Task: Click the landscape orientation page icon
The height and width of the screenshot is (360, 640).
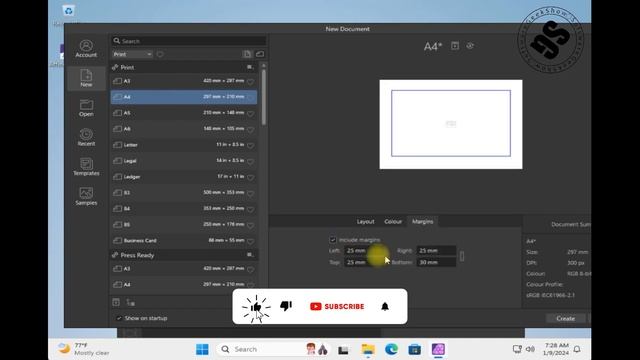Action: [x=260, y=54]
